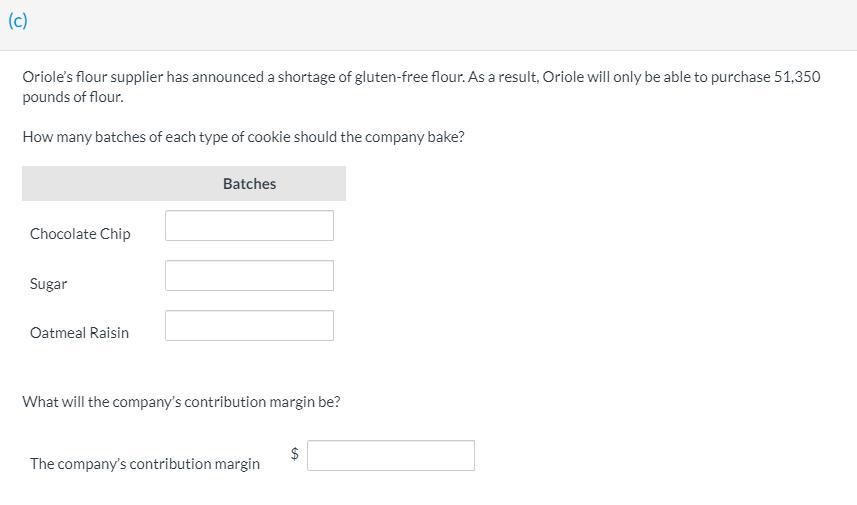Click the Sugar batches input field

pos(249,276)
